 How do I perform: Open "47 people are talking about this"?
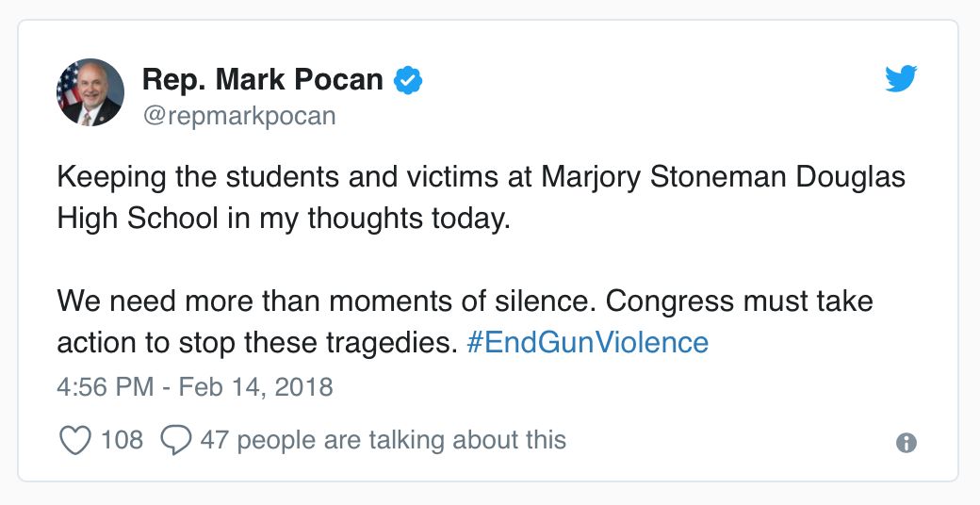[383, 440]
